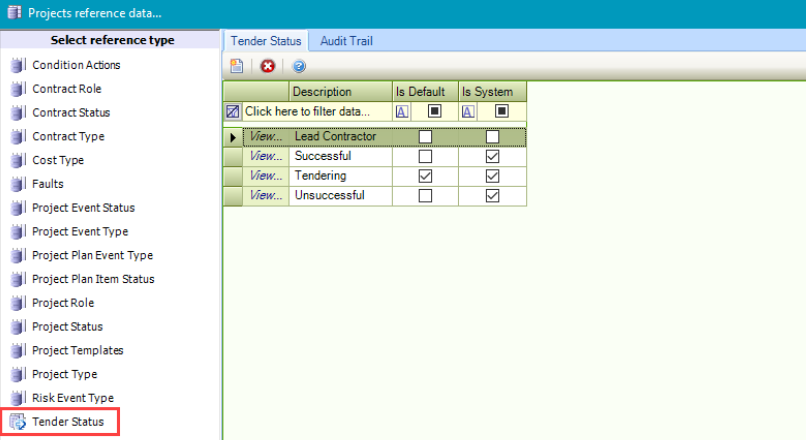Select the Faults reference type
This screenshot has height=440, width=806.
tap(47, 184)
